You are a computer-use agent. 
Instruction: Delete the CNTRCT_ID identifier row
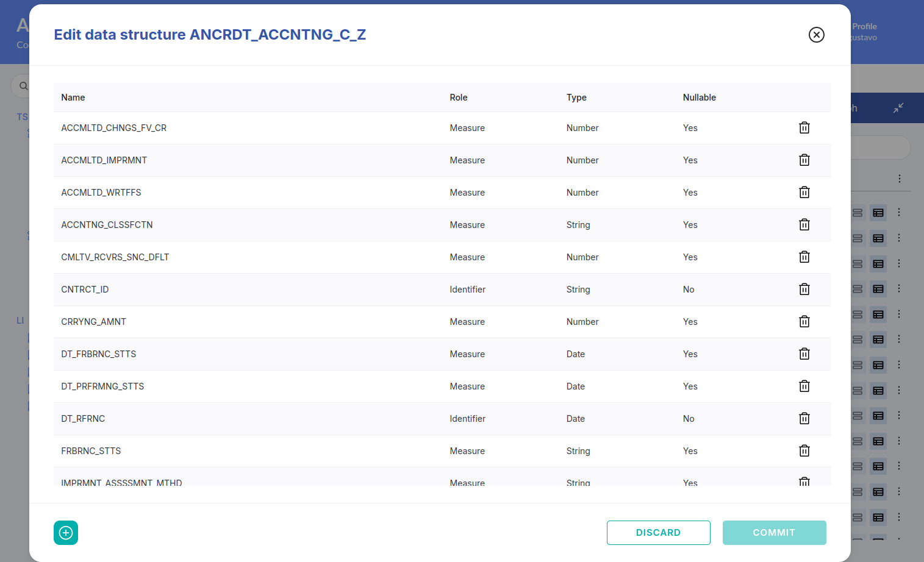pyautogui.click(x=804, y=290)
